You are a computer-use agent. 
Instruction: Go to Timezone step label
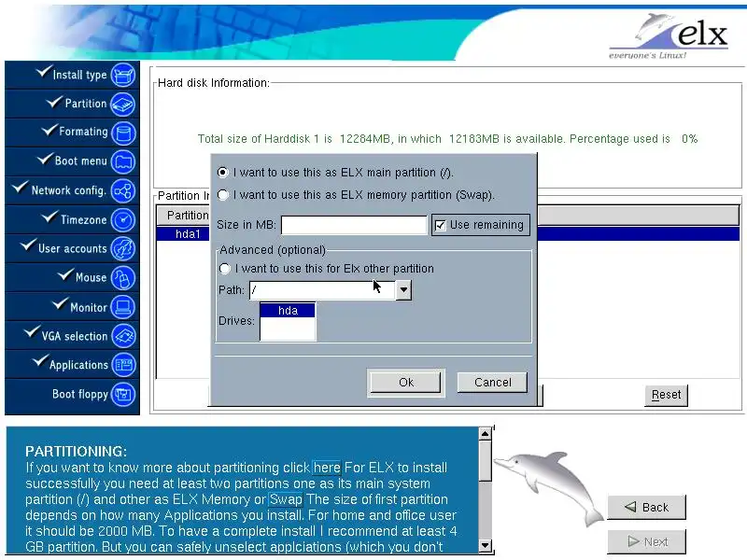[x=83, y=220]
